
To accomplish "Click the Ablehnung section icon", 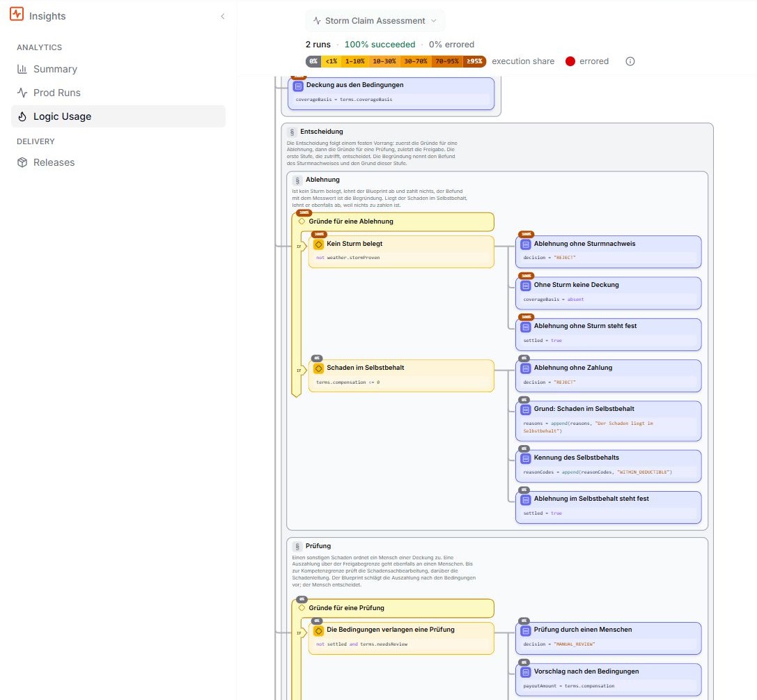I will (297, 180).
